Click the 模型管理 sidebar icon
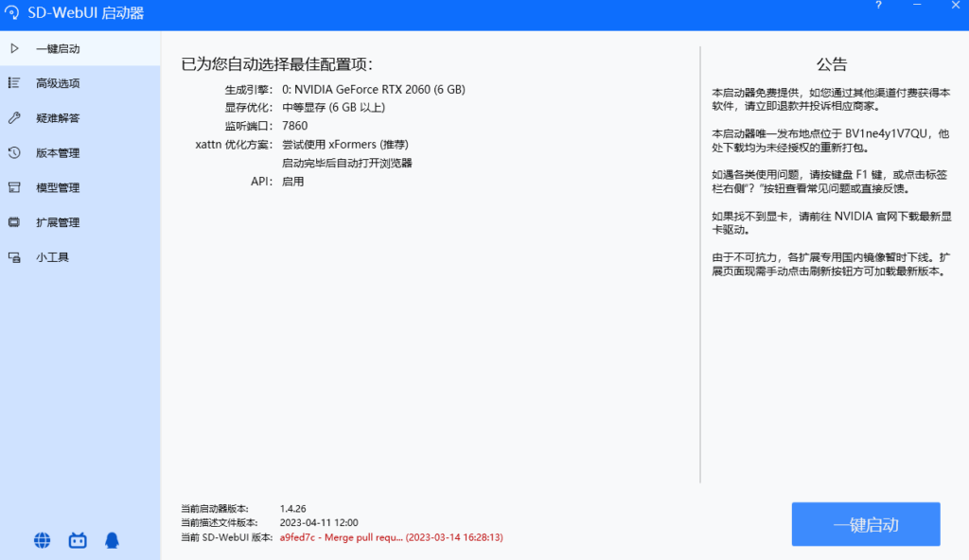 point(15,187)
